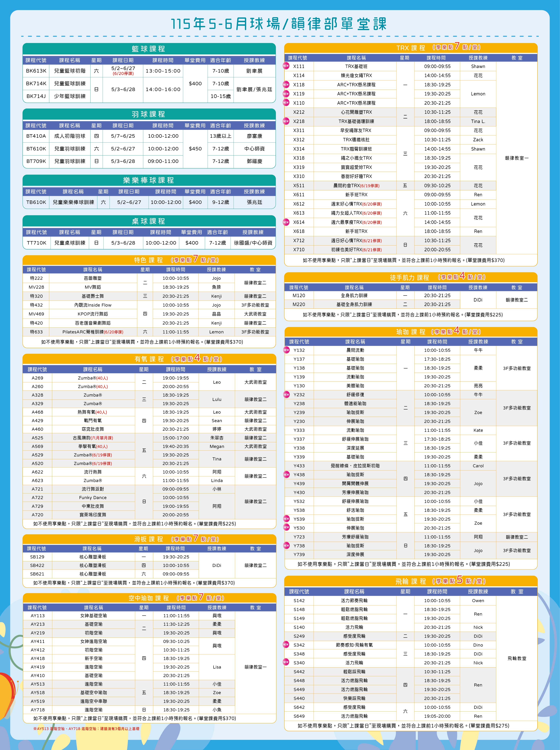
Task: Click the 晨間約會TRX(6/19停課) course name
Action: coord(356,185)
